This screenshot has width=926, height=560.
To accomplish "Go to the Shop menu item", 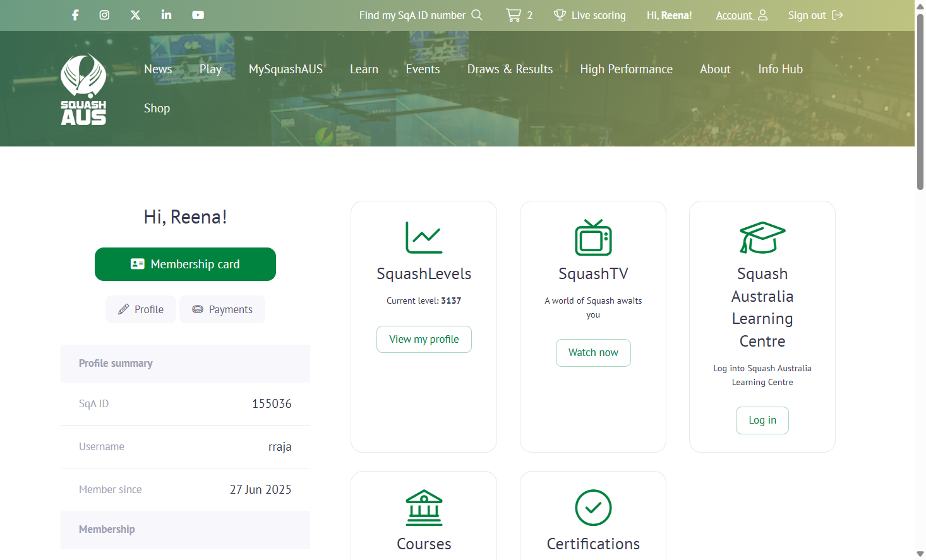I will [x=157, y=109].
